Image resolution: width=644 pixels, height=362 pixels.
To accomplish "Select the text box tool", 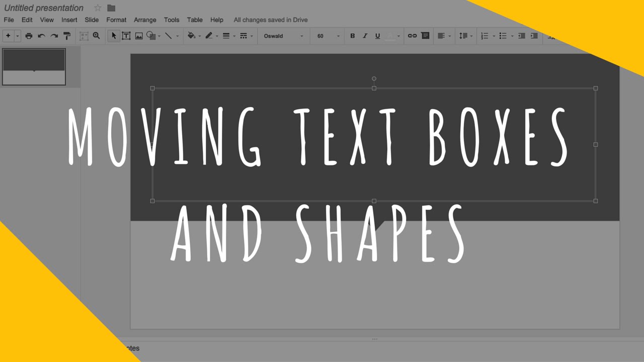I will pos(126,36).
